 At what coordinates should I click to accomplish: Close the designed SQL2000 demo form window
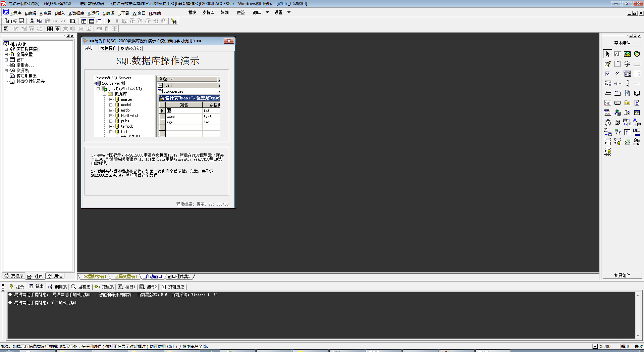tap(229, 41)
